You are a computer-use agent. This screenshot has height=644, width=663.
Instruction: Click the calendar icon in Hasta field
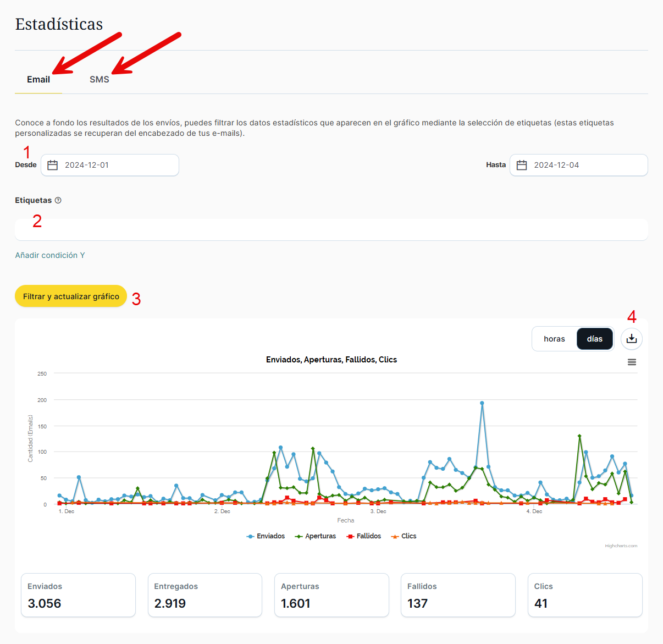pos(522,165)
